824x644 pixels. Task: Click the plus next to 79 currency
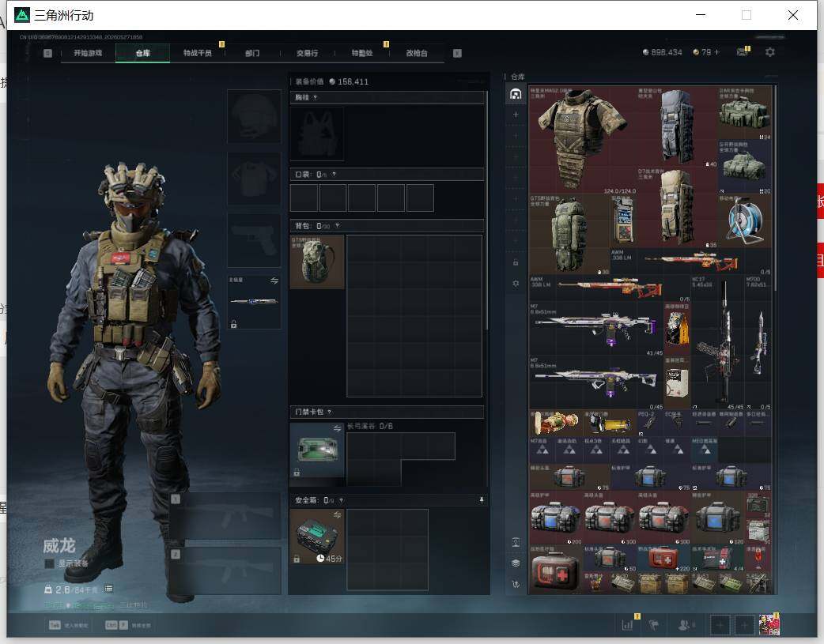pos(716,52)
